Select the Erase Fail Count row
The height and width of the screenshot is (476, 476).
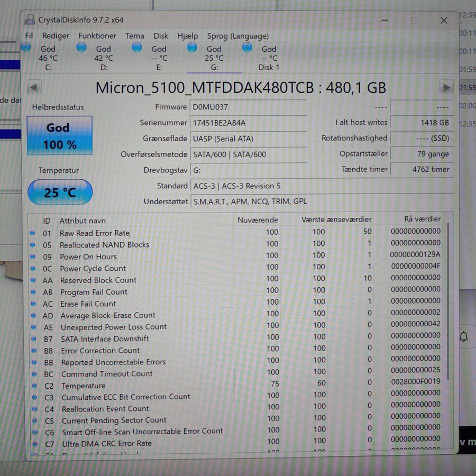tap(235, 303)
